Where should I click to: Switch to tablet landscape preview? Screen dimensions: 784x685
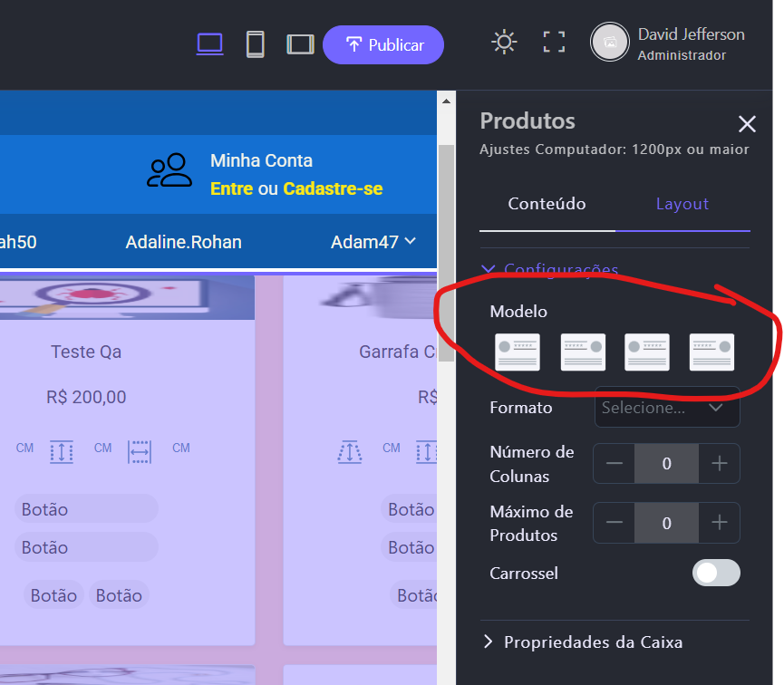click(300, 43)
